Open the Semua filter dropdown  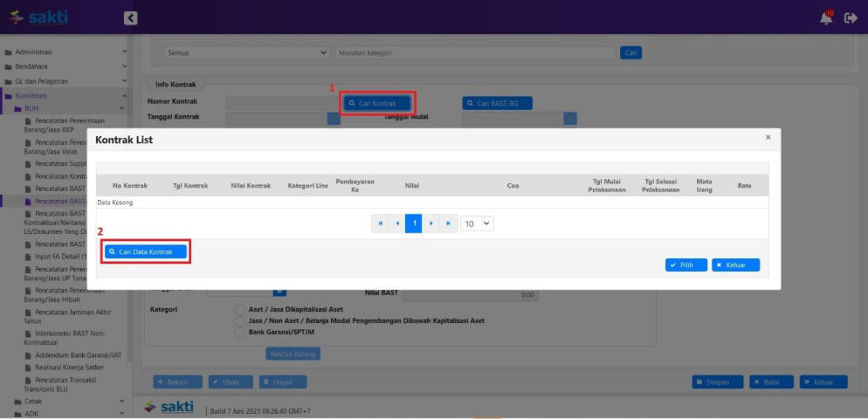pyautogui.click(x=247, y=52)
